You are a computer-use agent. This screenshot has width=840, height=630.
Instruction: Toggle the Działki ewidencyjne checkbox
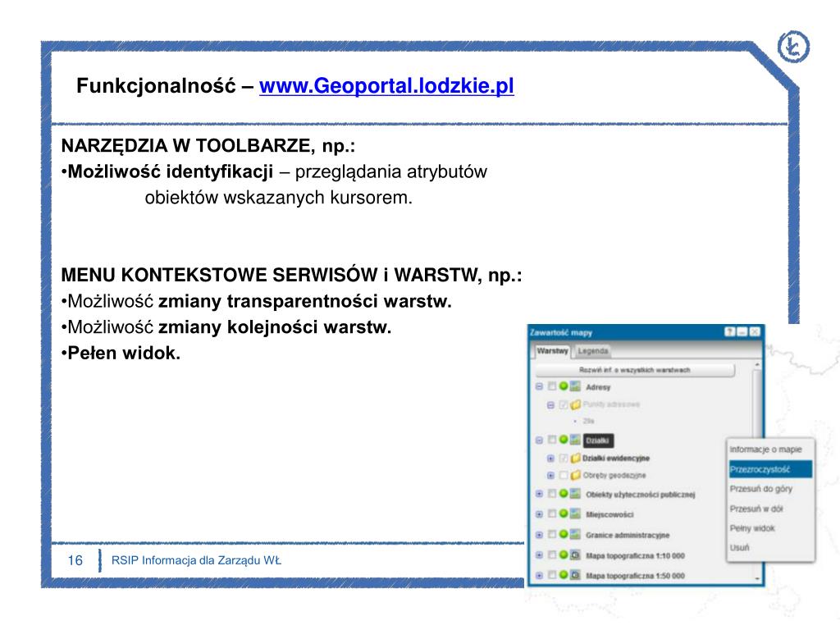click(x=563, y=459)
